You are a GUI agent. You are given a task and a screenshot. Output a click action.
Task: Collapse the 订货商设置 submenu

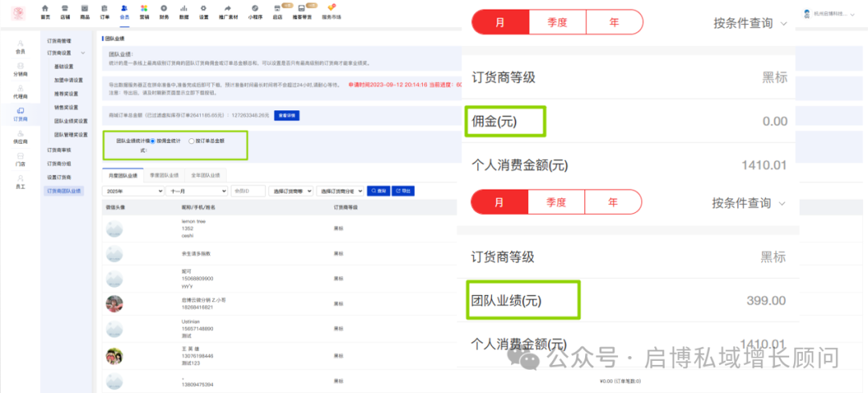point(82,52)
